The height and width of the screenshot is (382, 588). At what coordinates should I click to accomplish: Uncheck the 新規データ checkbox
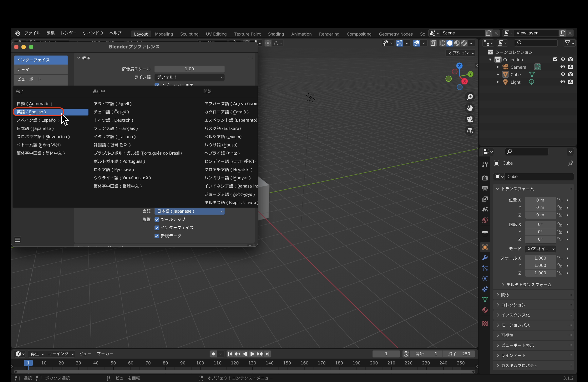click(157, 236)
